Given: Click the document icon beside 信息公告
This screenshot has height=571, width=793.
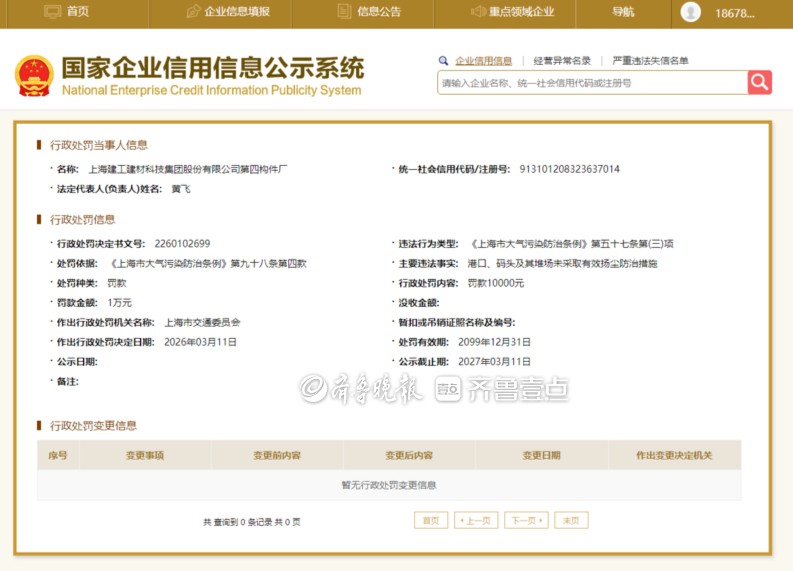Looking at the screenshot, I should [x=345, y=12].
